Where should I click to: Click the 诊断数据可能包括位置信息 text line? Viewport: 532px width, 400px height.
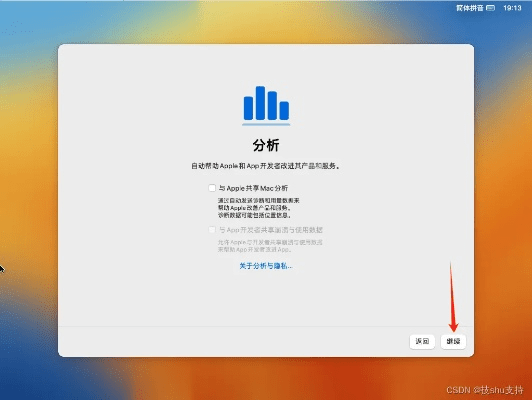[x=254, y=215]
